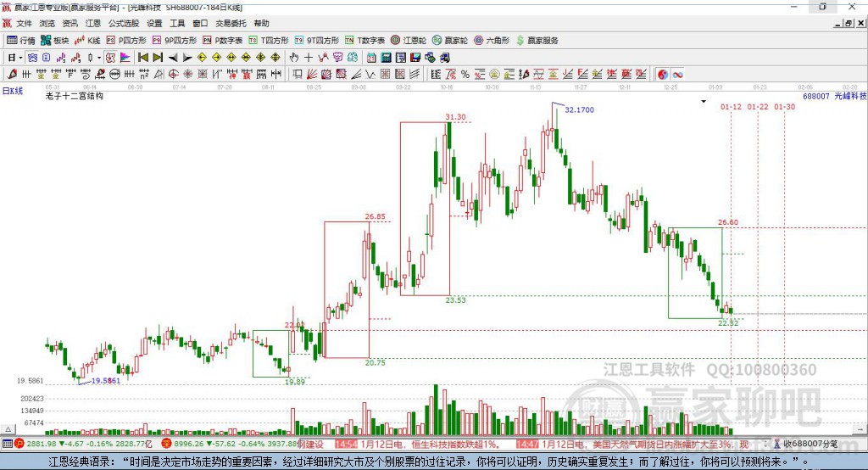Screen dimensions: 868x470
Task: Click the 沪 Shanghai index icon
Action: point(19,444)
